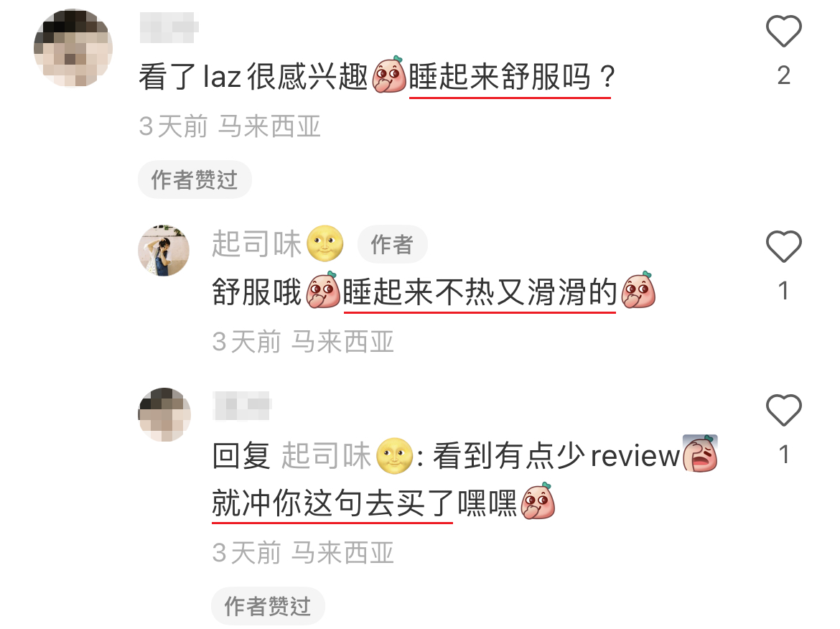Tap the blurred username of first commenter
The height and width of the screenshot is (629, 840).
point(169,28)
